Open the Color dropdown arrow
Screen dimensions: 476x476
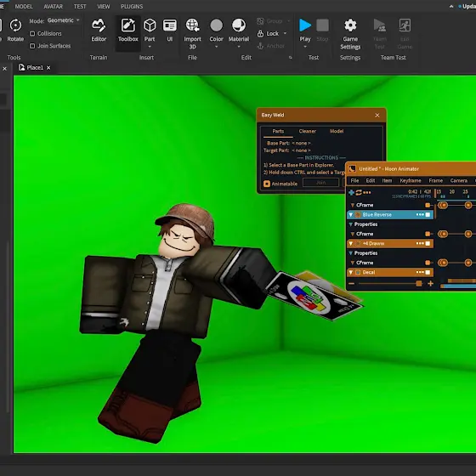pos(216,47)
